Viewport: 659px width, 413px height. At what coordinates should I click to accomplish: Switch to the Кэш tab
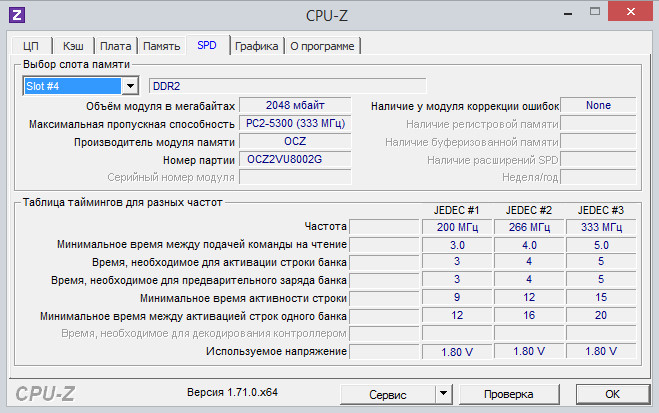point(73,46)
